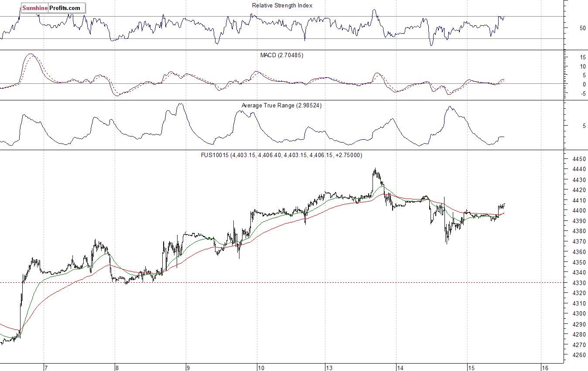Click date 8 on the time axis
This screenshot has width=588, height=371.
coord(116,368)
